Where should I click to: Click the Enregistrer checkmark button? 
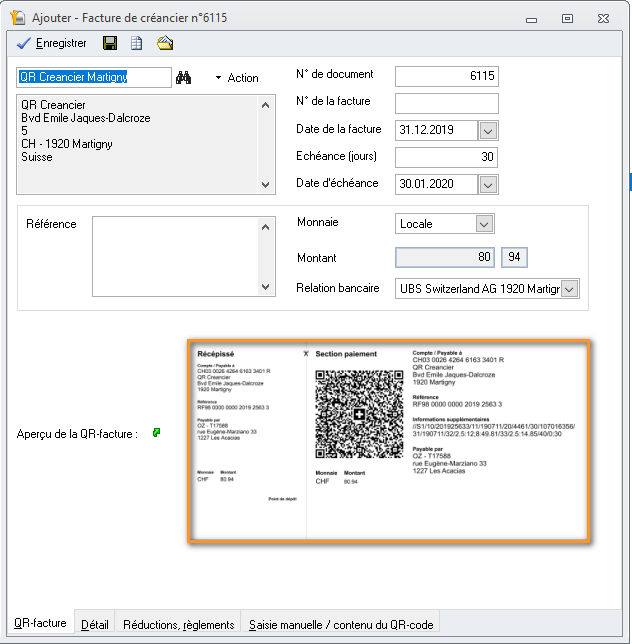click(51, 43)
